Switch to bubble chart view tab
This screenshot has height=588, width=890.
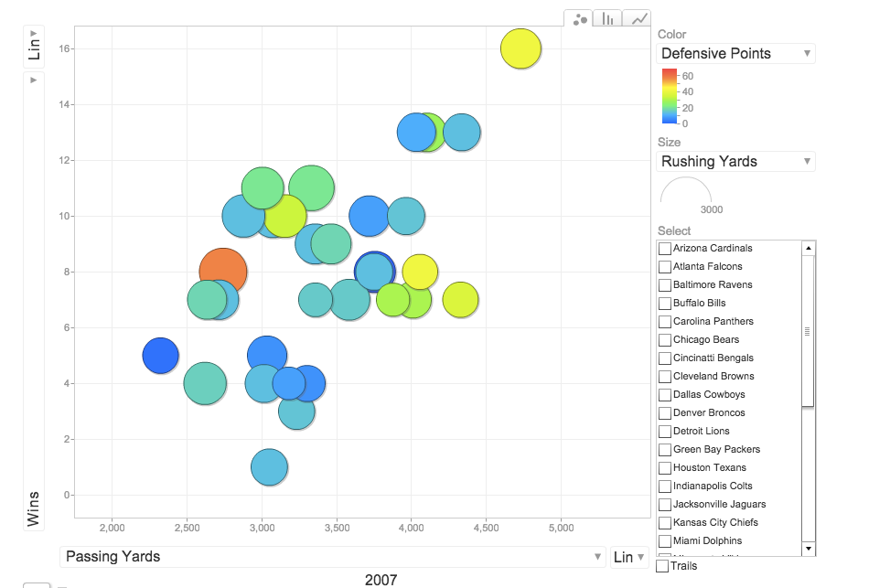pos(579,18)
